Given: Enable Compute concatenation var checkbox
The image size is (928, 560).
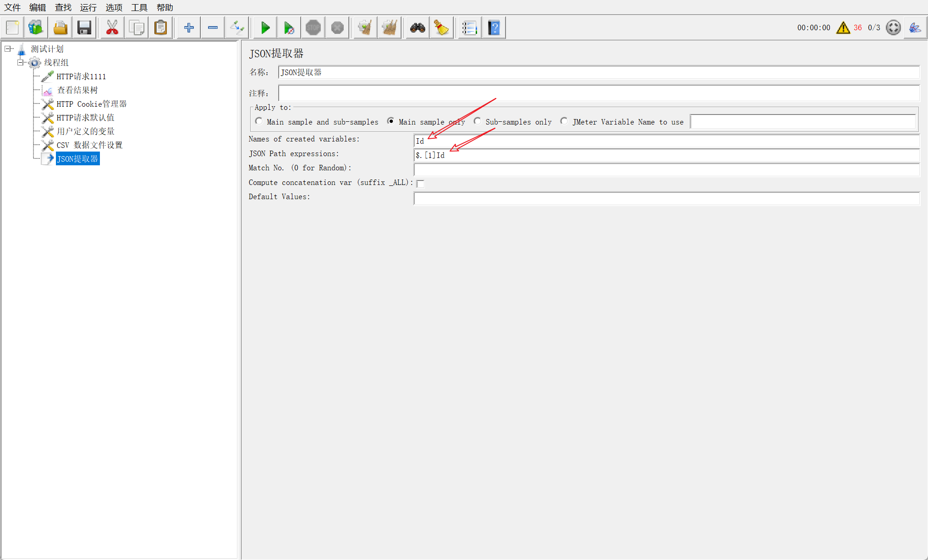Looking at the screenshot, I should pos(420,184).
